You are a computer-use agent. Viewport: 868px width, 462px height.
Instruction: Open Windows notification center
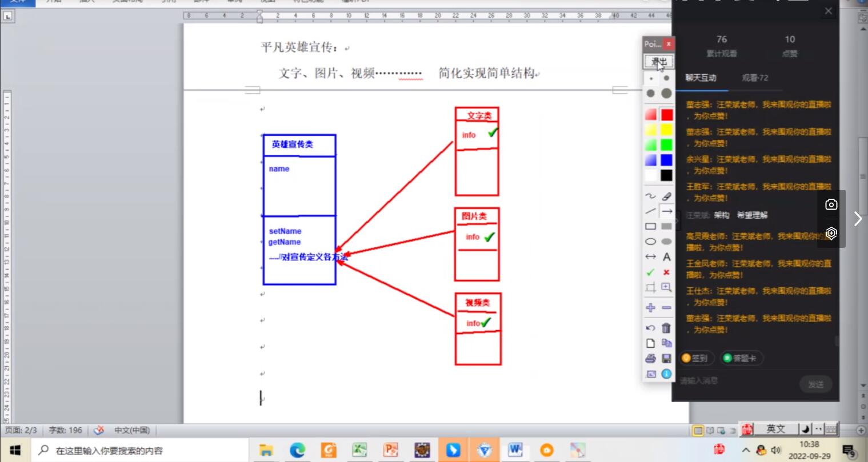(x=849, y=451)
